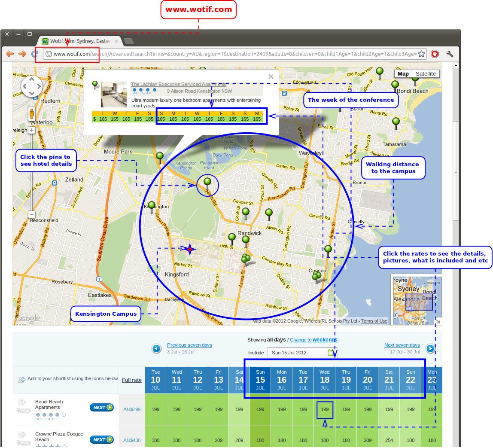This screenshot has width=493, height=448.
Task: Switch map to Satellite view
Action: coord(426,74)
